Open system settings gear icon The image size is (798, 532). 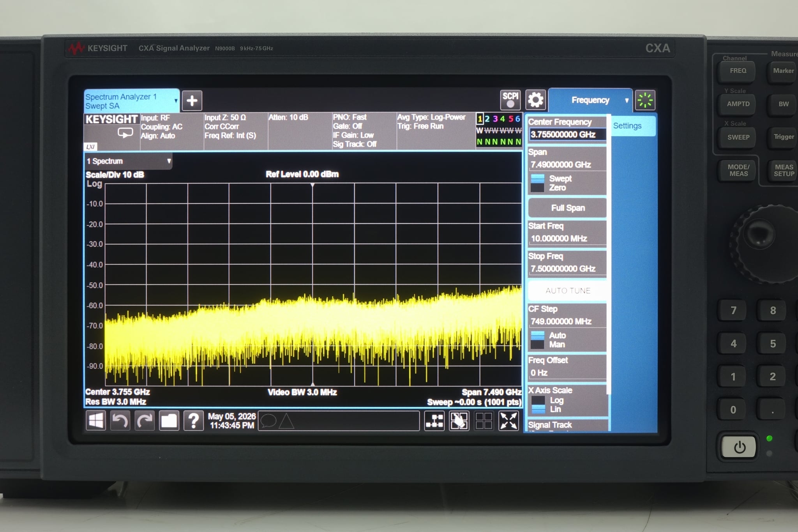[535, 100]
